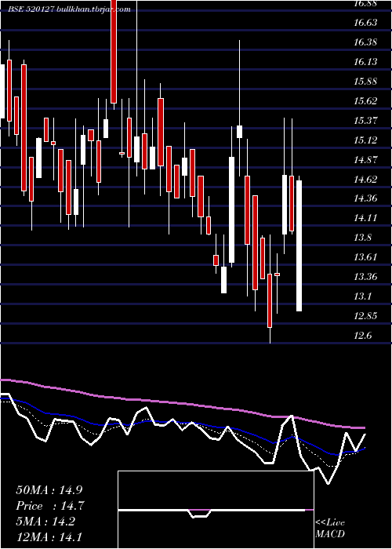
Task: Select the 15.12 price axis label
Action: pyautogui.click(x=365, y=140)
